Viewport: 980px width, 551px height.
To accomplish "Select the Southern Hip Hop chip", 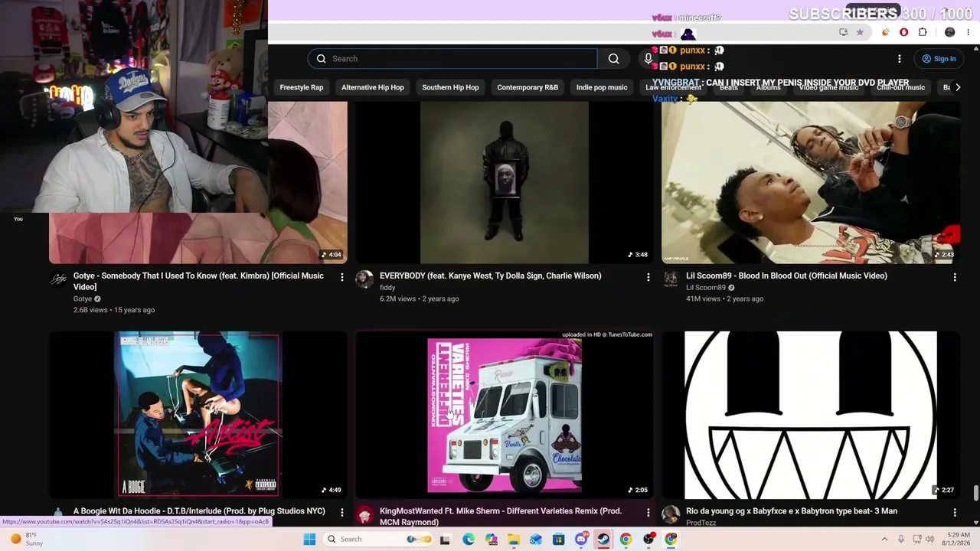I will [450, 87].
